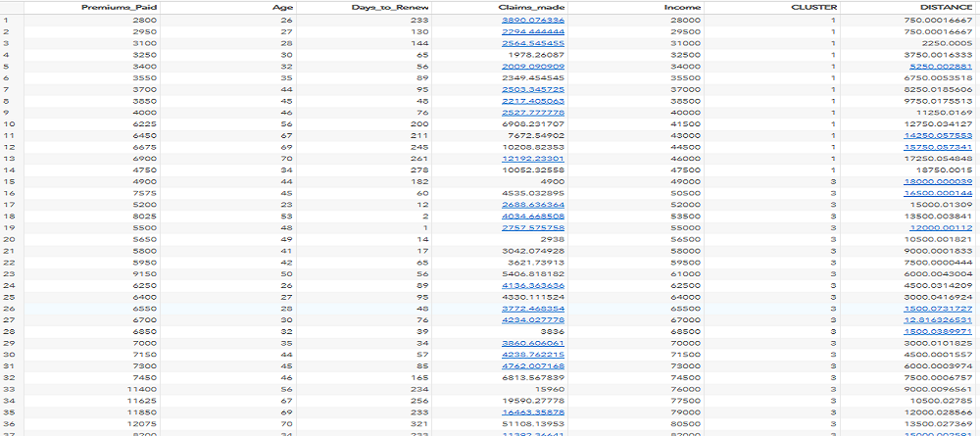The image size is (980, 436).
Task: Open the DISTANCE link 12.816326531
Action: pyautogui.click(x=938, y=318)
